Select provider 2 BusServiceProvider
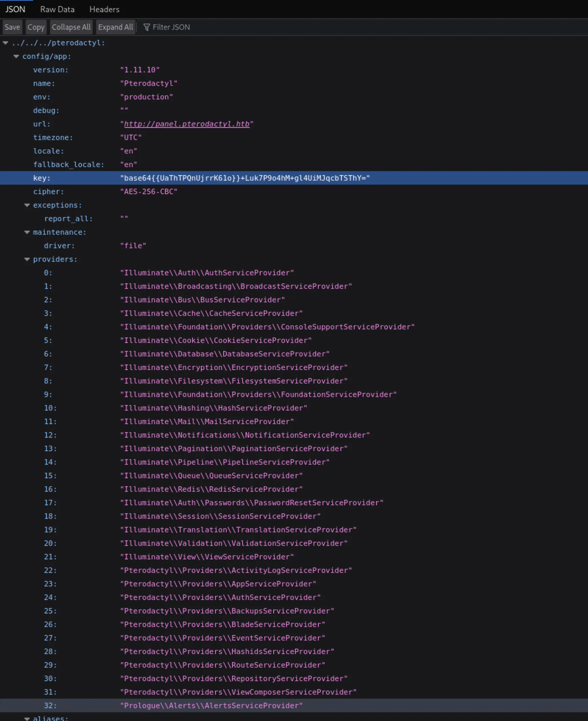This screenshot has width=588, height=721. tap(294, 300)
